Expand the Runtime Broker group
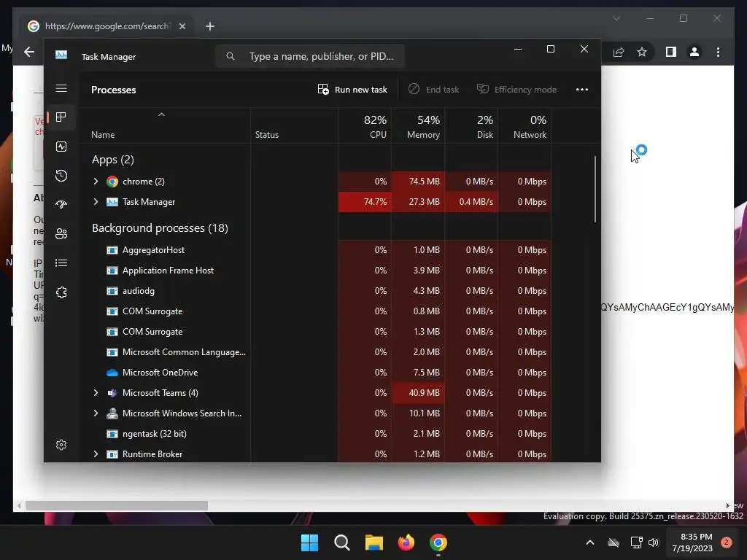 (x=96, y=454)
